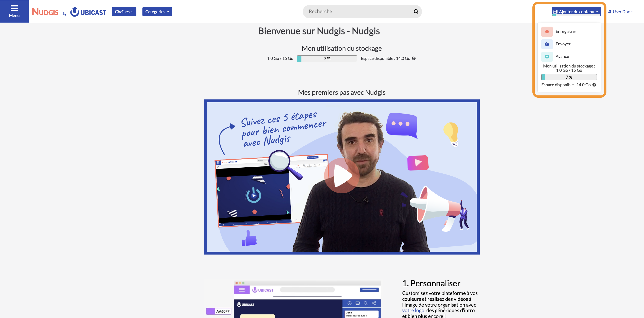
Task: Click the help icon in dropdown storage info
Action: [594, 85]
